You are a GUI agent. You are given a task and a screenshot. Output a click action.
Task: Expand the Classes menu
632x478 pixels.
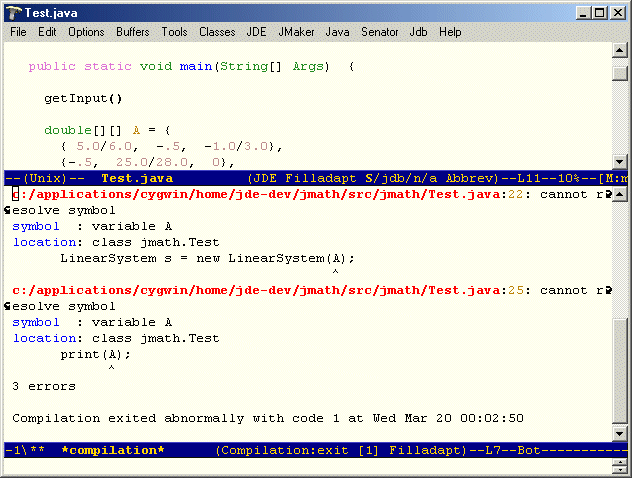[x=217, y=32]
